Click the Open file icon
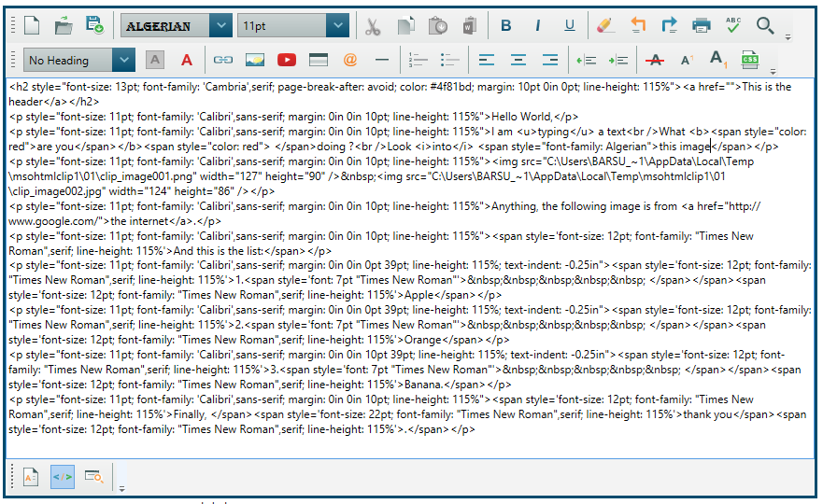The image size is (823, 504). point(63,26)
